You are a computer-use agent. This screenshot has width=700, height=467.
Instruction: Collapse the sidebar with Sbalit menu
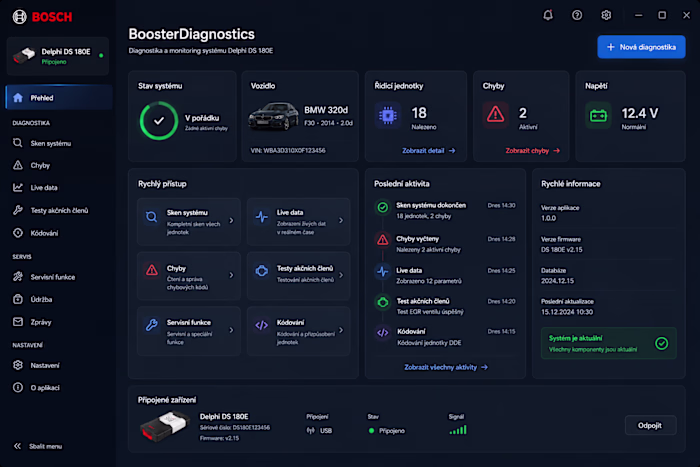(x=38, y=446)
